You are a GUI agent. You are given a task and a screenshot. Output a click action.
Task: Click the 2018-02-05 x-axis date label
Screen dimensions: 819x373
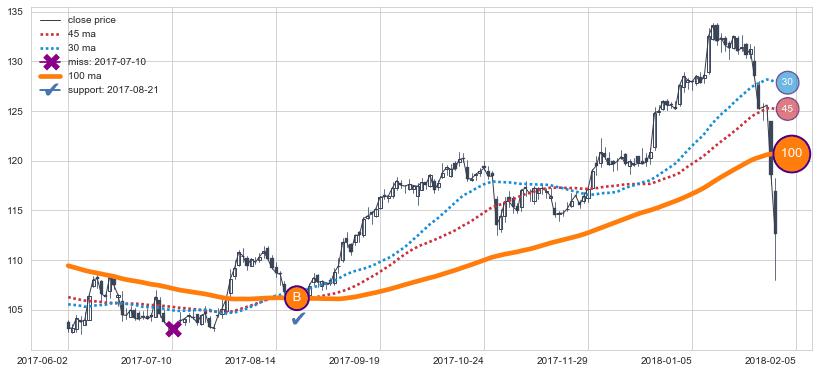770,360
